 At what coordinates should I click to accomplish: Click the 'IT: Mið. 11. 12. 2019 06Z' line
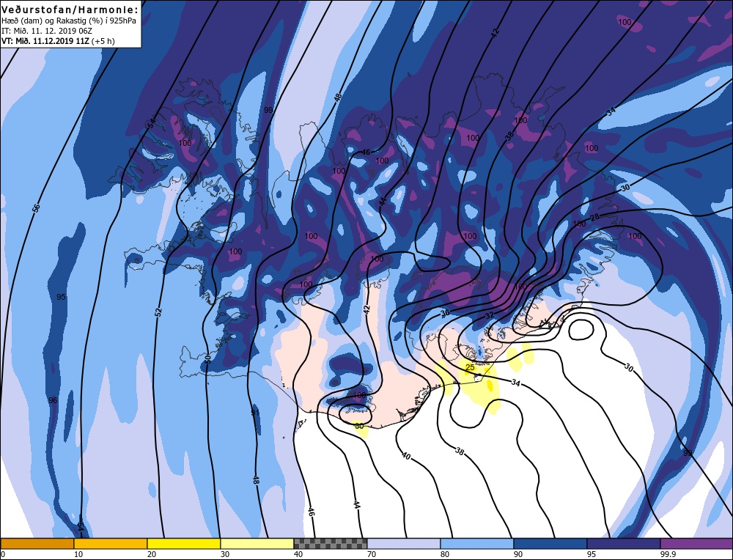coord(47,31)
